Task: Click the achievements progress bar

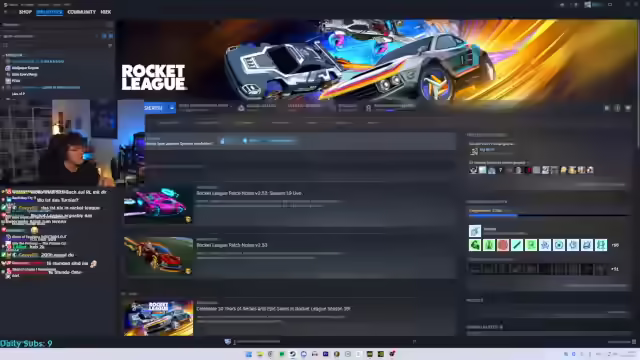Action: pyautogui.click(x=548, y=215)
